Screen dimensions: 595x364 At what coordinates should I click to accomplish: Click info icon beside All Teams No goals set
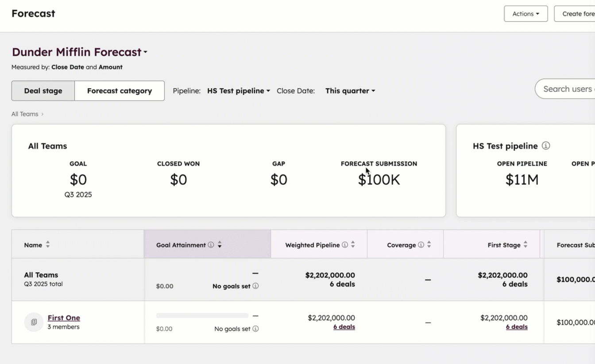pyautogui.click(x=255, y=286)
